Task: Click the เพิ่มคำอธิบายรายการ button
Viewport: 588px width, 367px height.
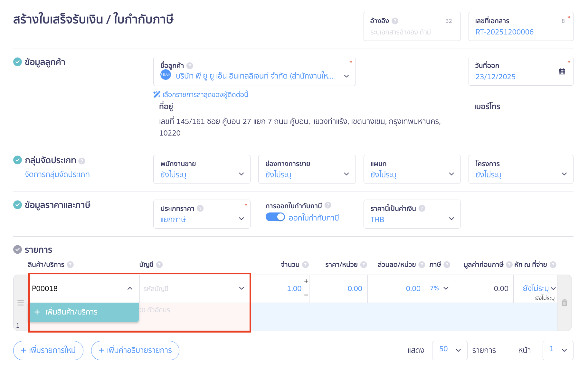Action: 135,350
